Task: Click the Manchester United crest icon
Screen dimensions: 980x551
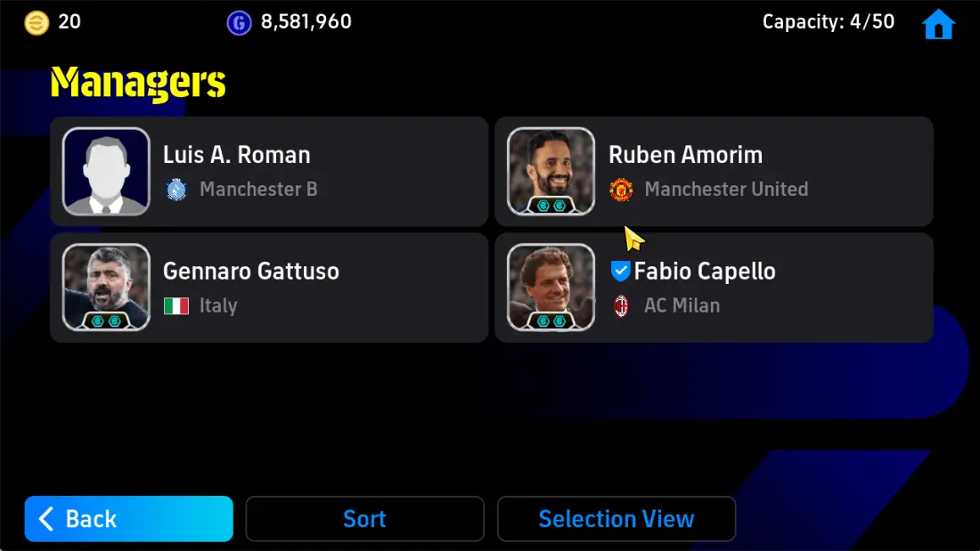Action: tap(621, 190)
